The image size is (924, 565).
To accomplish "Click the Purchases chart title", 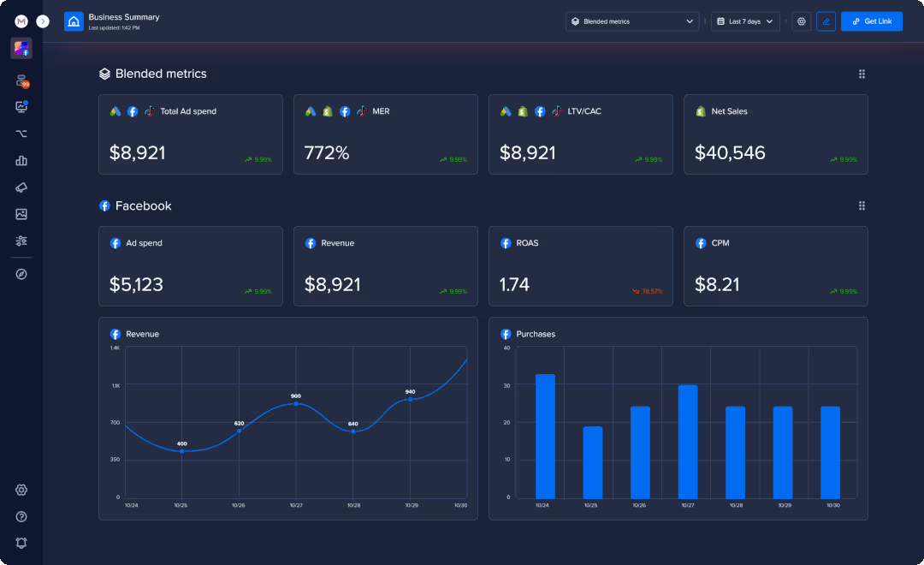I will coord(536,335).
